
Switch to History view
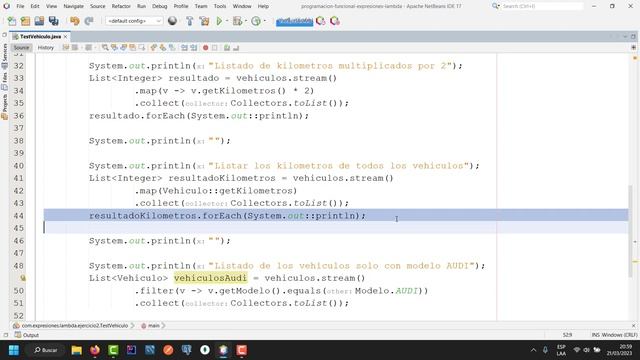(x=46, y=48)
